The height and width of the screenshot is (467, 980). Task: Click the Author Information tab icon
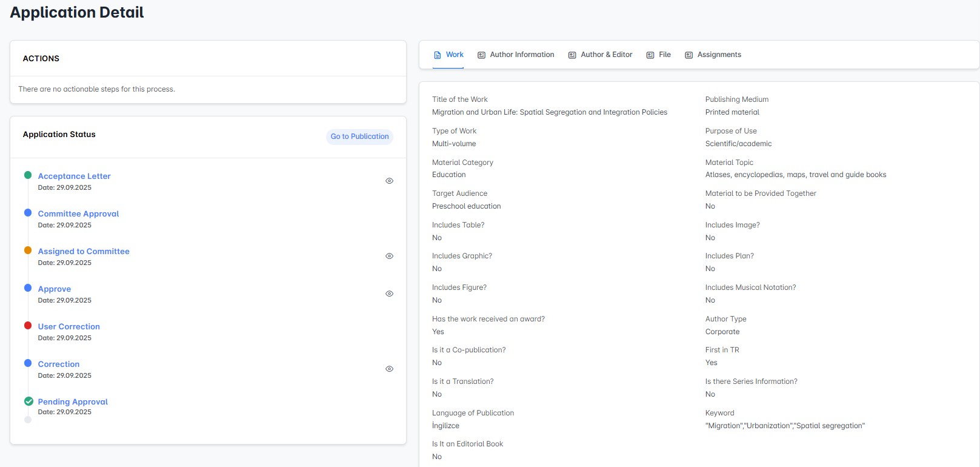481,55
